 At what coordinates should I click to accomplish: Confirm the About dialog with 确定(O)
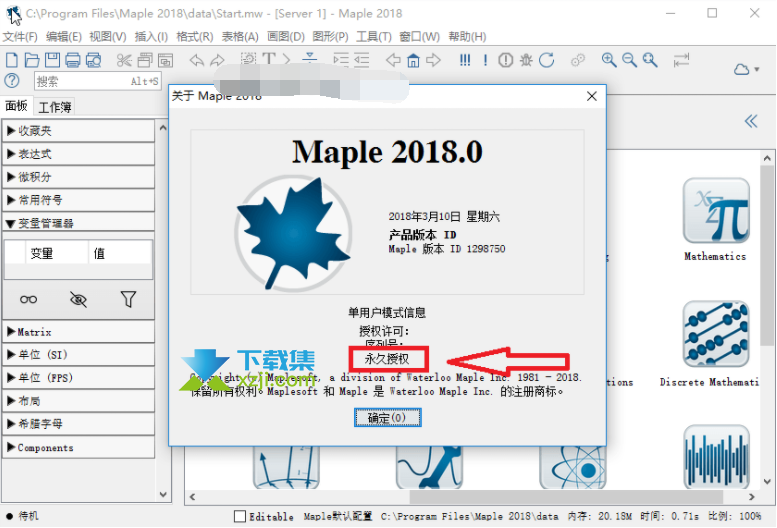388,418
